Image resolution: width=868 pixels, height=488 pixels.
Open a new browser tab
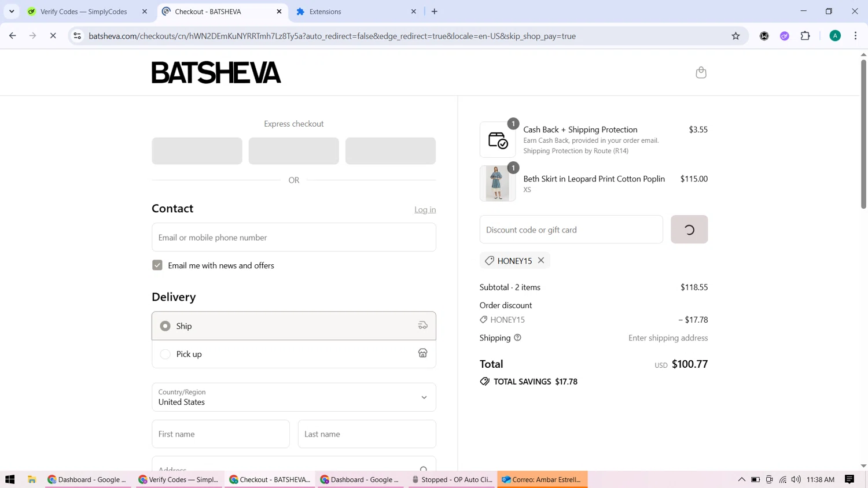[435, 12]
